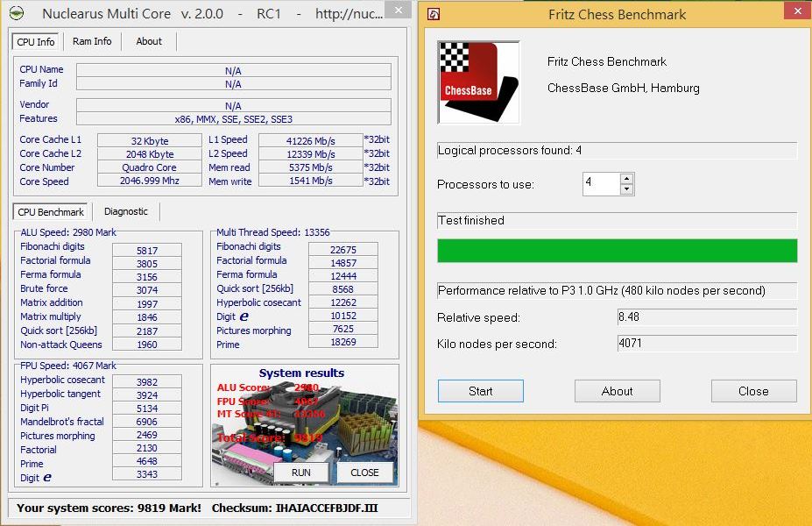Click the Nuclearus app icon in title bar

tap(17, 13)
